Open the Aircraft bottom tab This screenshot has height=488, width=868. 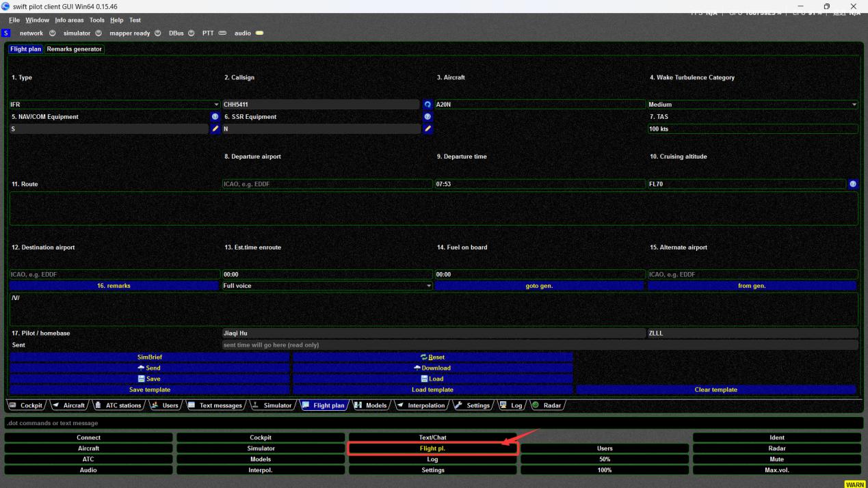[x=68, y=405]
